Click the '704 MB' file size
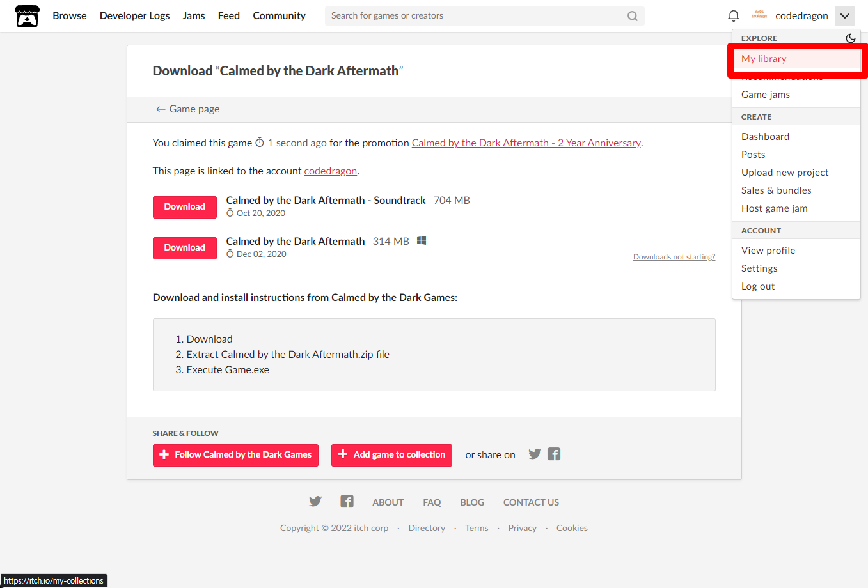This screenshot has height=588, width=868. click(452, 201)
